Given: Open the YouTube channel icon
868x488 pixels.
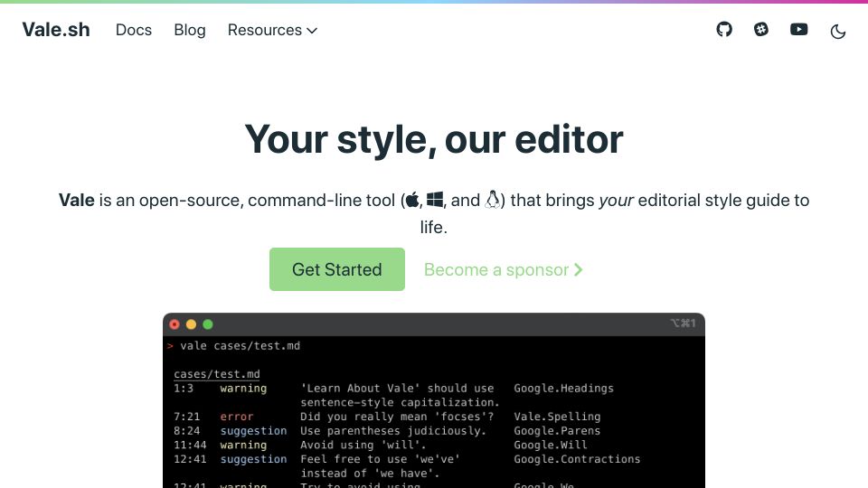Looking at the screenshot, I should coord(798,29).
